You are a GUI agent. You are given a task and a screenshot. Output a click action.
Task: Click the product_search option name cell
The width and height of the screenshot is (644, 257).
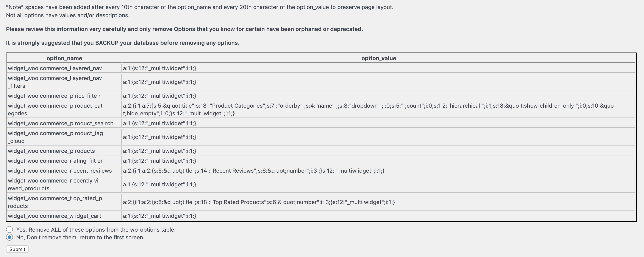tap(61, 123)
